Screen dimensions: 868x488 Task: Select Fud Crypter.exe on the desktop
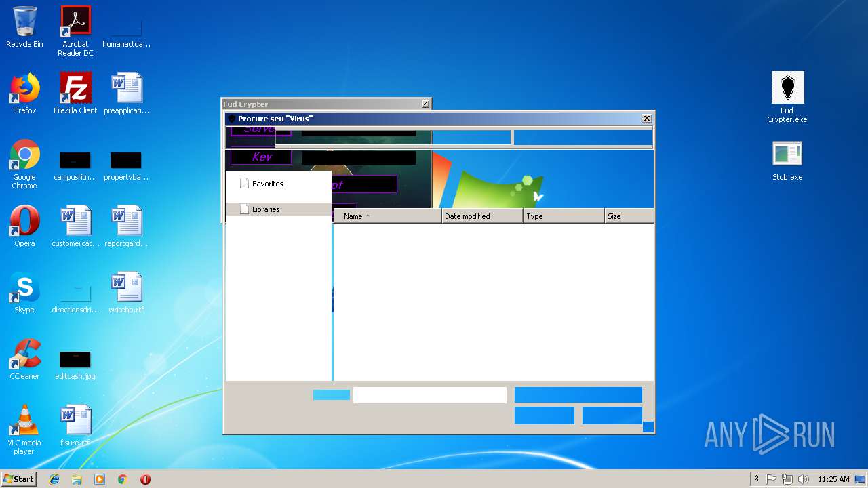point(787,98)
